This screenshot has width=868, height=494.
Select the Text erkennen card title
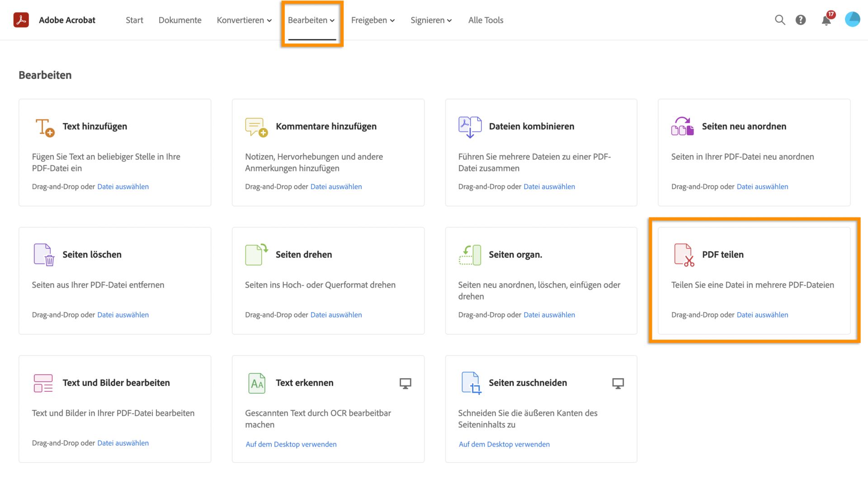click(x=305, y=383)
